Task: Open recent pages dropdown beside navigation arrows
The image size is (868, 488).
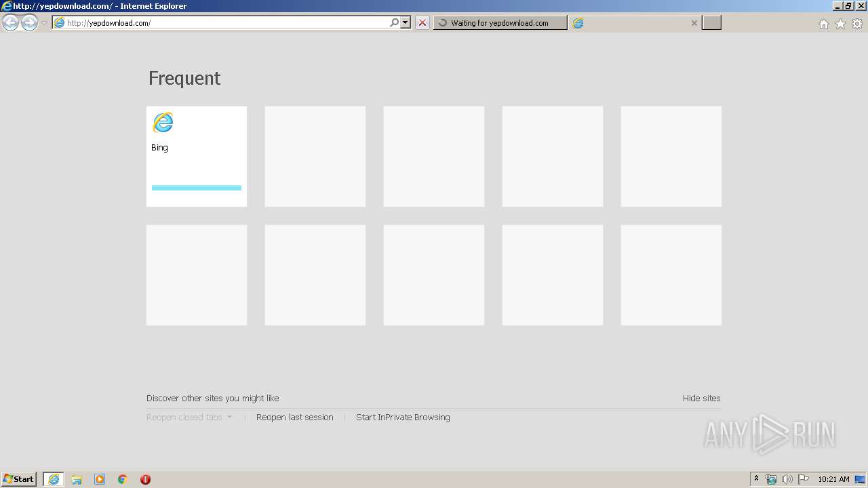Action: coord(44,23)
